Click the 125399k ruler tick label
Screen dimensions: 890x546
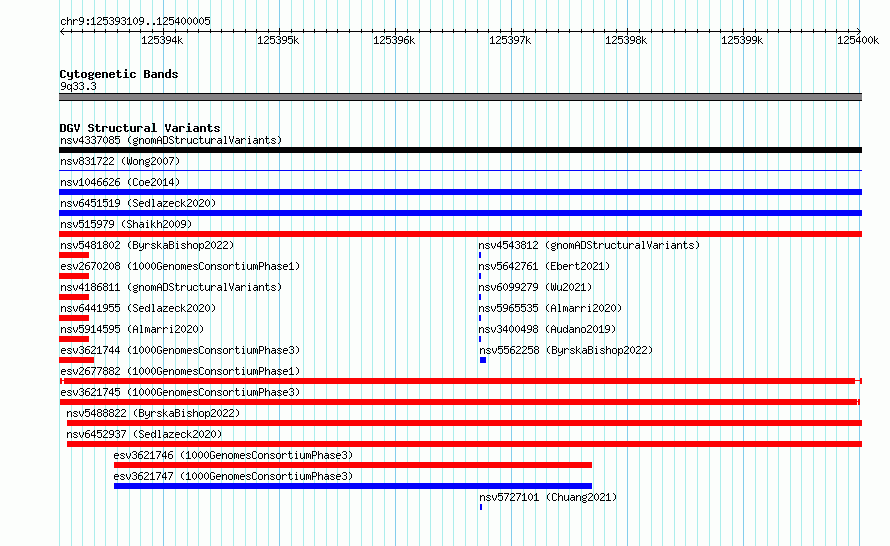(741, 40)
